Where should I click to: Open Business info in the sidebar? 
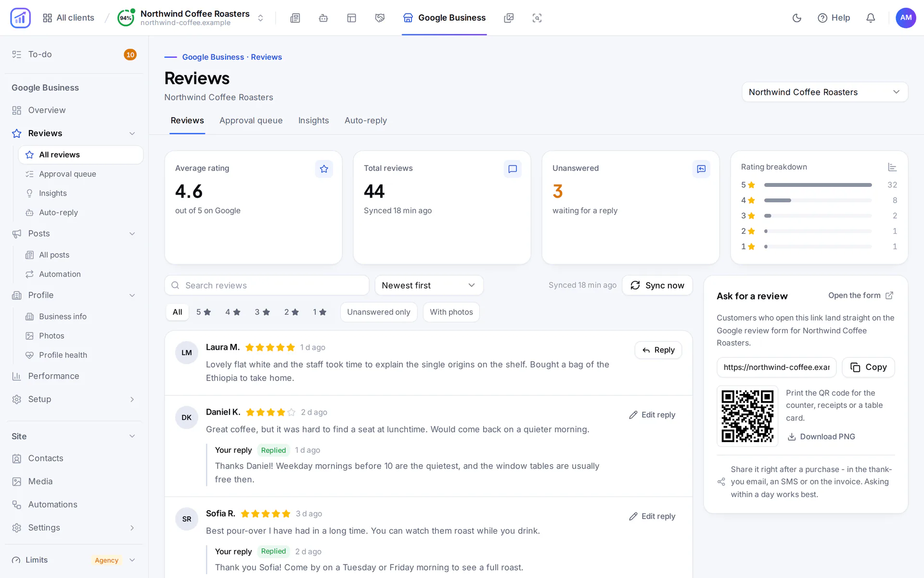pyautogui.click(x=81, y=316)
